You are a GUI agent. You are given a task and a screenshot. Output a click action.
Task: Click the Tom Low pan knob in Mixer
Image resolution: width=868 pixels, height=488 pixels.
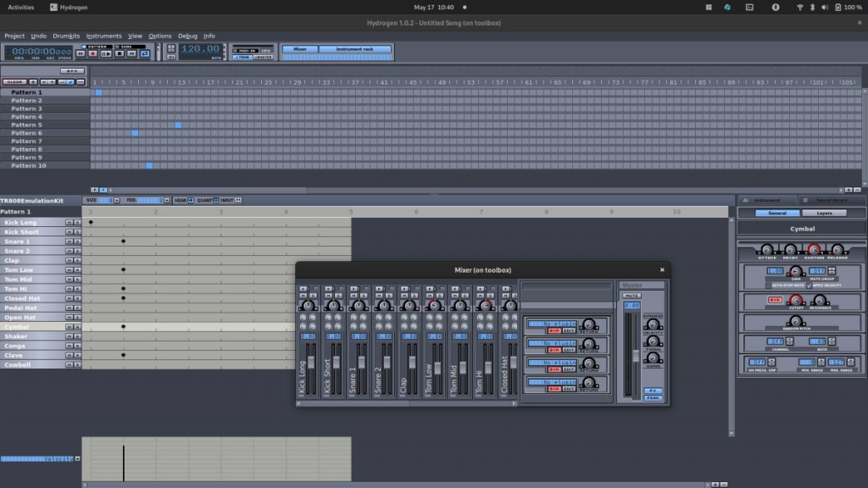[x=435, y=305]
